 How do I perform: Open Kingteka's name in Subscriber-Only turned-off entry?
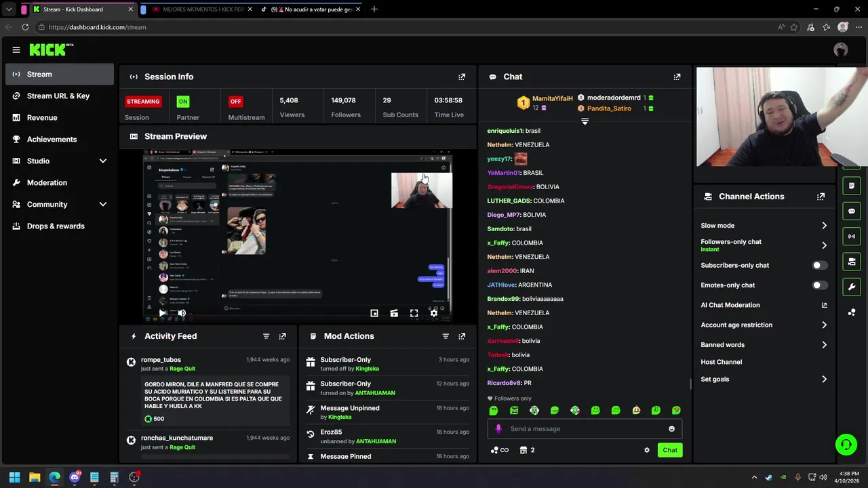368,369
